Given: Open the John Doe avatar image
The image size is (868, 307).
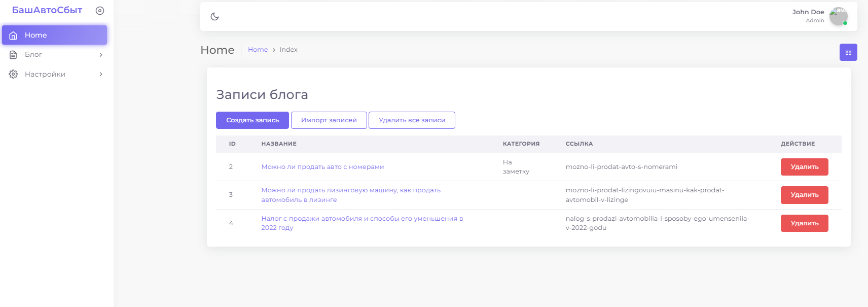Looking at the screenshot, I should point(838,16).
